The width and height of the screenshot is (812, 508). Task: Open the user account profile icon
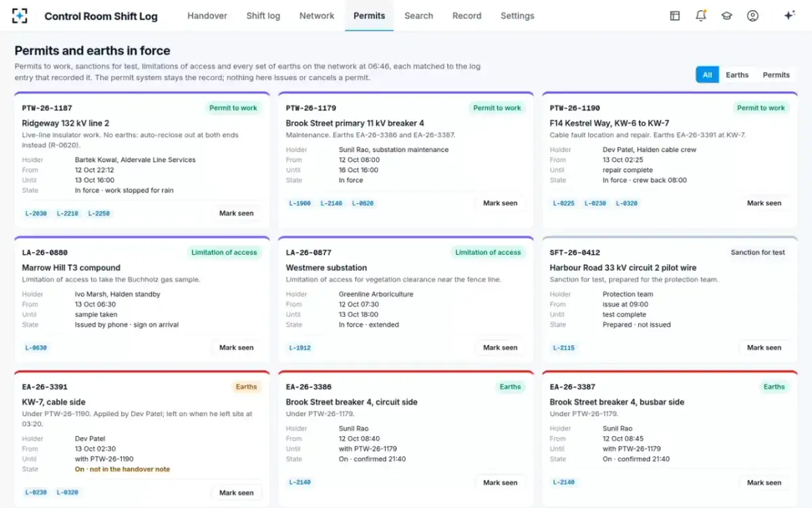(752, 16)
